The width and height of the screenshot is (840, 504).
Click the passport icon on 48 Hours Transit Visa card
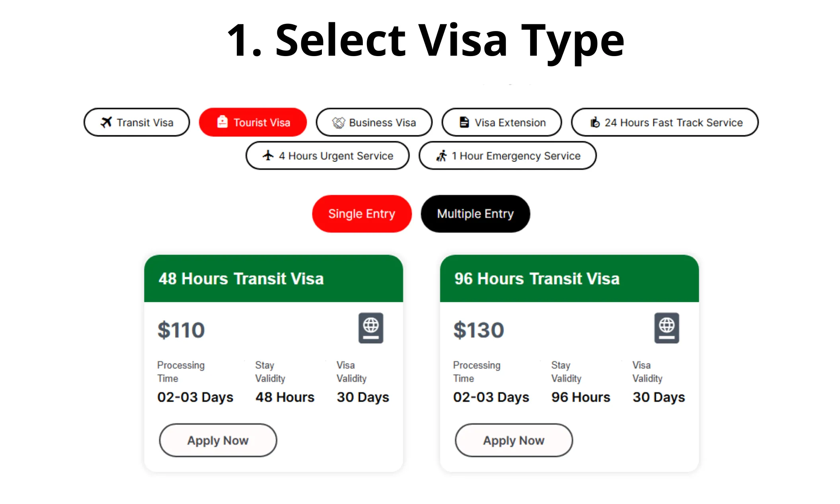371,328
